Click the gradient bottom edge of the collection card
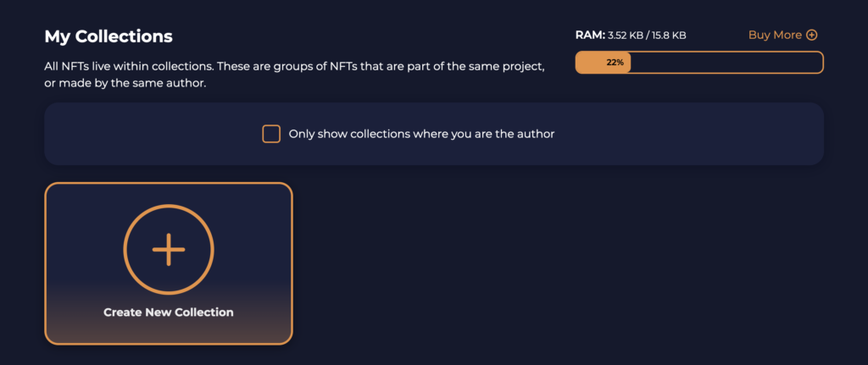 click(x=169, y=335)
